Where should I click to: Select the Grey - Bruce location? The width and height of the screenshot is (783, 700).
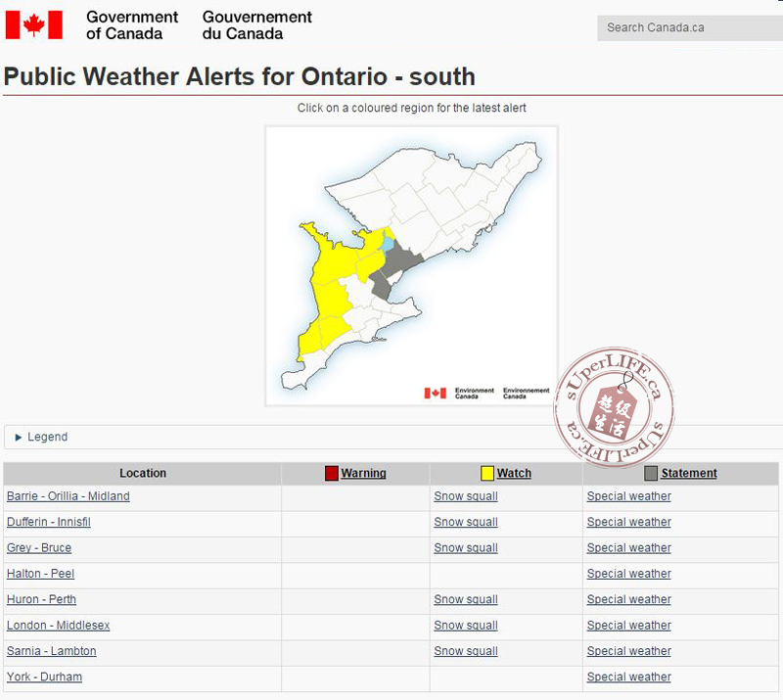(x=39, y=548)
